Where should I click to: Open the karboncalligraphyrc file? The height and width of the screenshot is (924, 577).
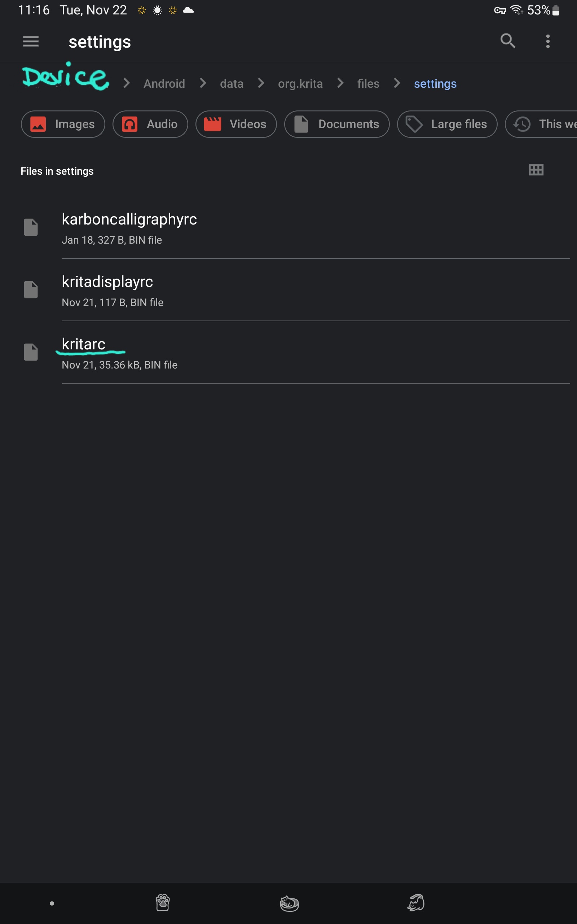point(129,227)
